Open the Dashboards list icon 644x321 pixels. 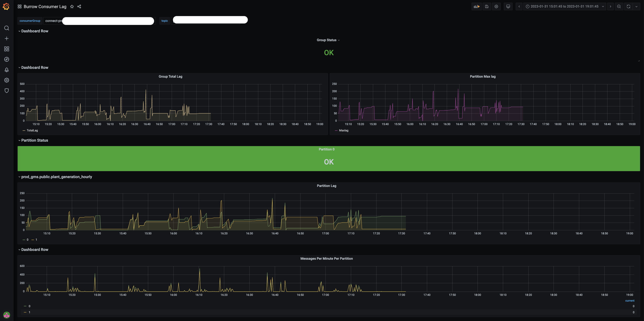pyautogui.click(x=6, y=49)
